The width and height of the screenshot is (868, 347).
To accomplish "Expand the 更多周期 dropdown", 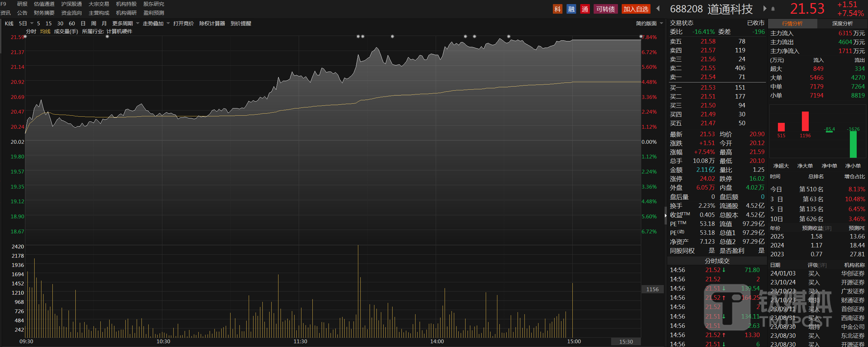I will (138, 23).
